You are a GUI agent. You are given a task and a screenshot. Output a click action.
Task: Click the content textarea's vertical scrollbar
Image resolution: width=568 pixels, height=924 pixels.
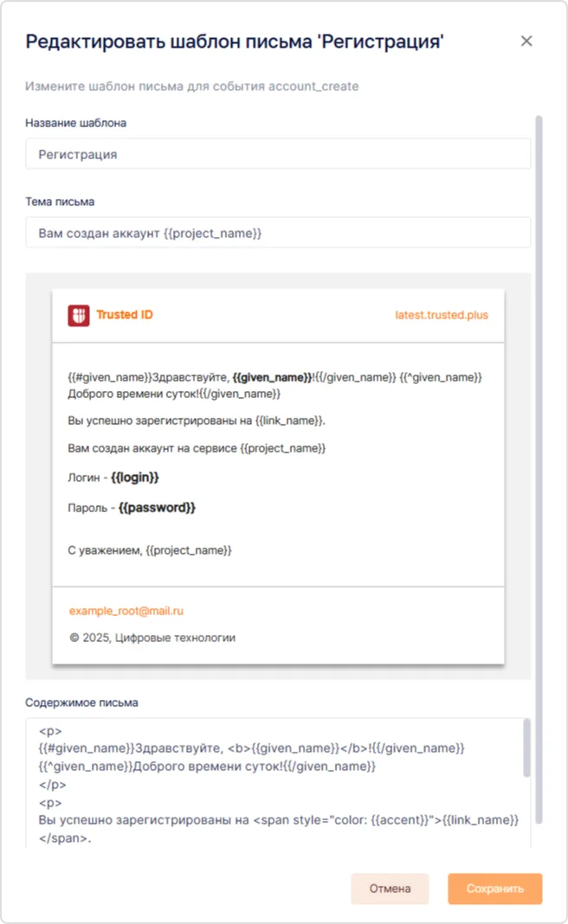tap(526, 748)
